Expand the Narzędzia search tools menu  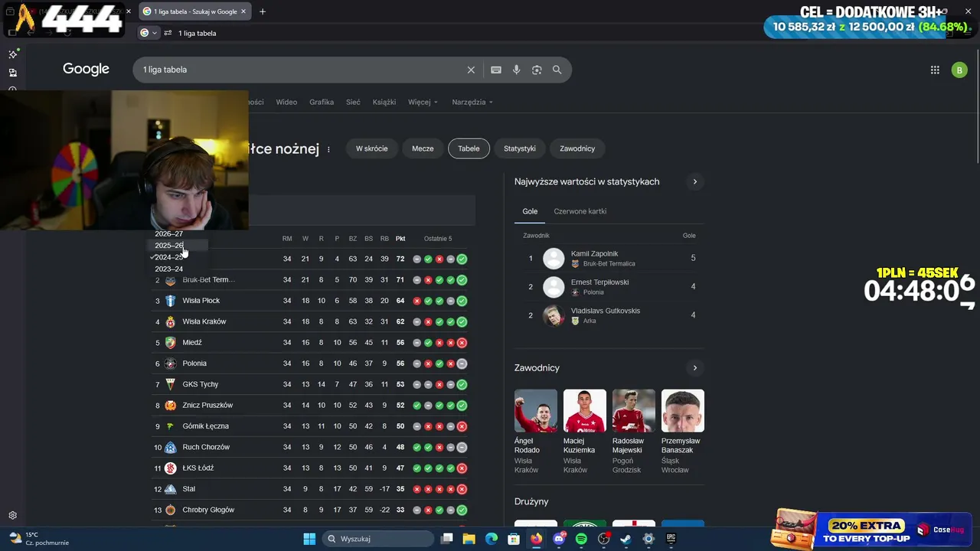pos(472,102)
